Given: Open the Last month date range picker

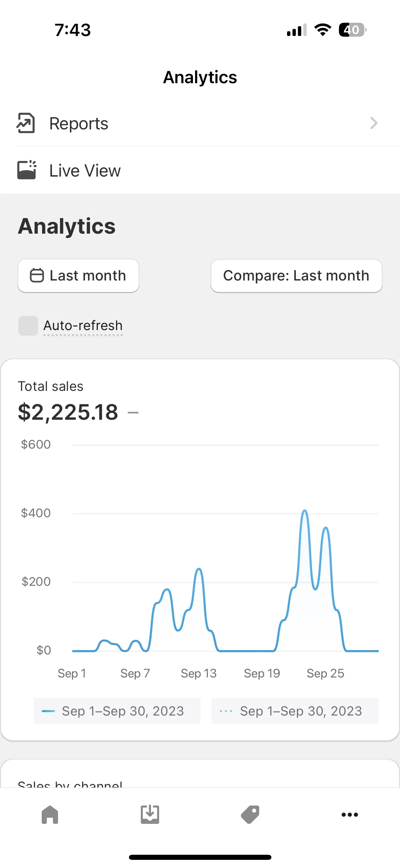Looking at the screenshot, I should [78, 276].
